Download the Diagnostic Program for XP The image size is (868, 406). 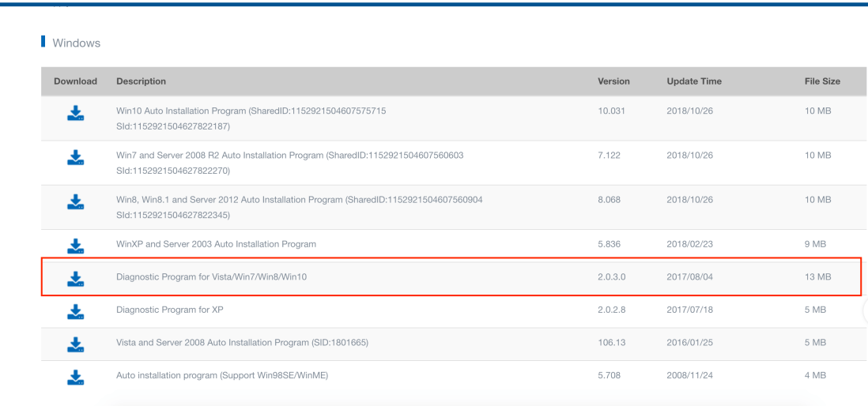(x=75, y=310)
